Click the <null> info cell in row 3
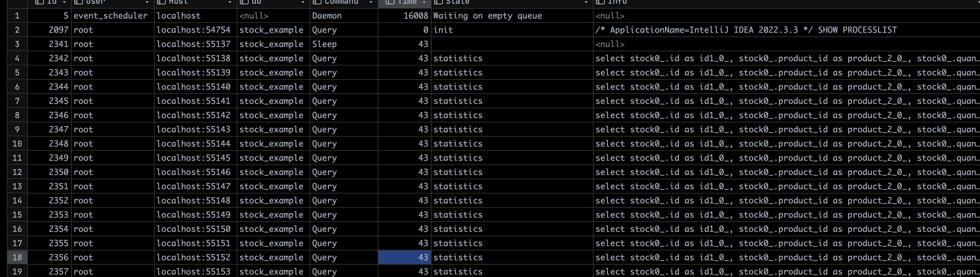The width and height of the screenshot is (980, 277). tap(786, 44)
